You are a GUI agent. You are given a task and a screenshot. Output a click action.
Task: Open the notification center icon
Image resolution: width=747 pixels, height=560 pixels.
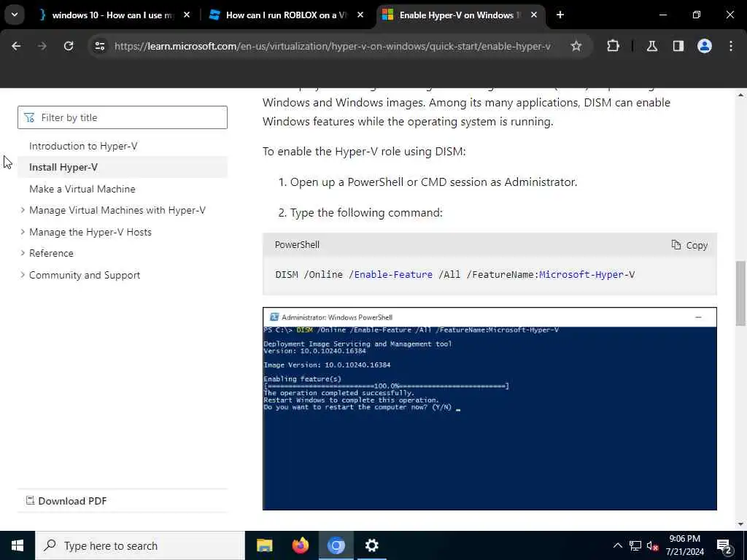724,545
